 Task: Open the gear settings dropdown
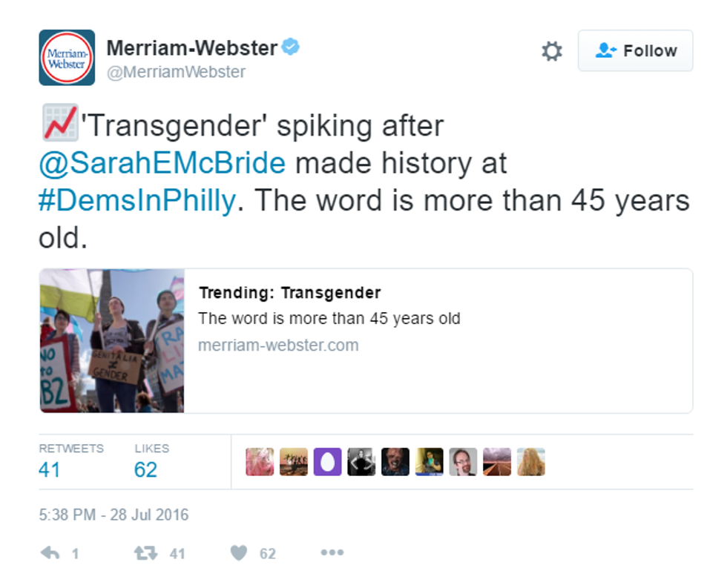click(552, 51)
